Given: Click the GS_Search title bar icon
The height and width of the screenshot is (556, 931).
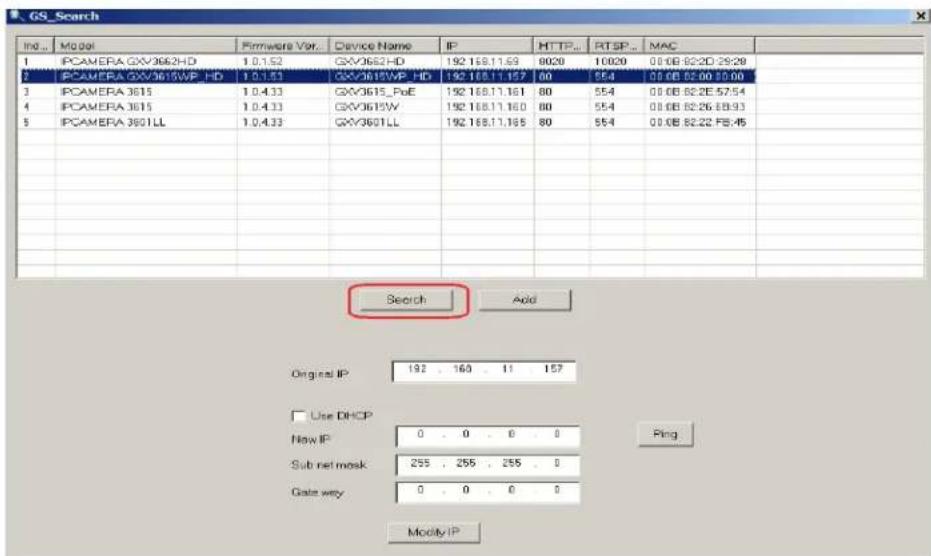Looking at the screenshot, I should pos(15,16).
